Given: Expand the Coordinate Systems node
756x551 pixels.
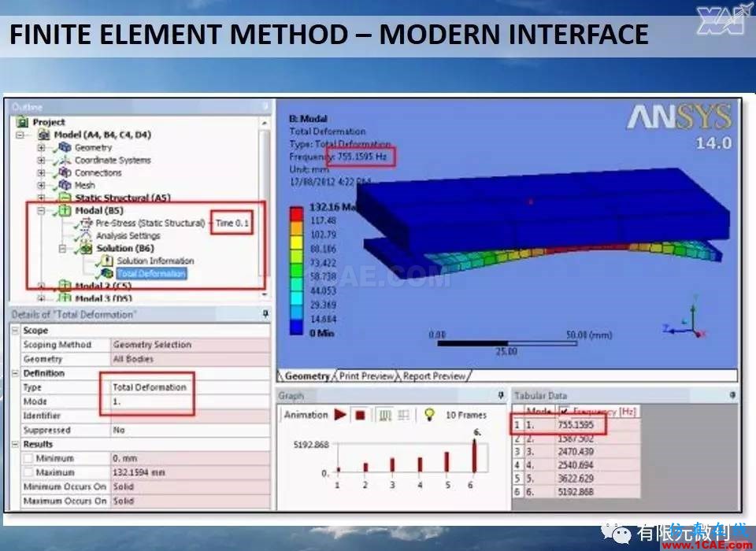Looking at the screenshot, I should coord(41,160).
